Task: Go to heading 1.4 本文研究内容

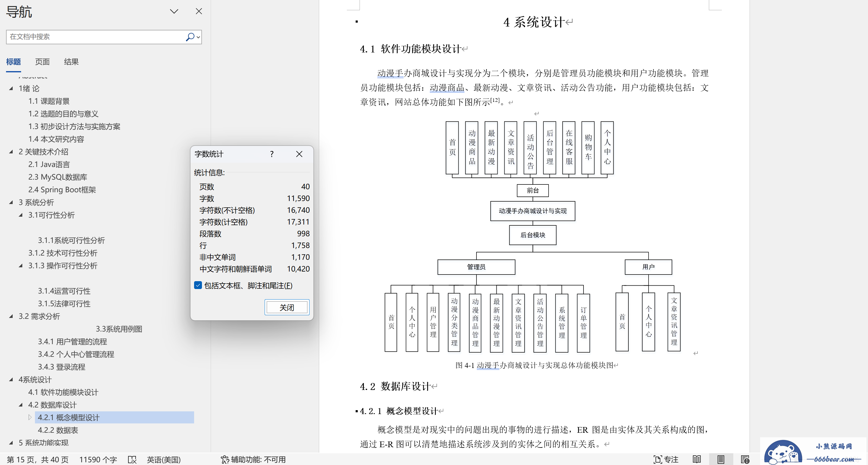Action: point(56,139)
